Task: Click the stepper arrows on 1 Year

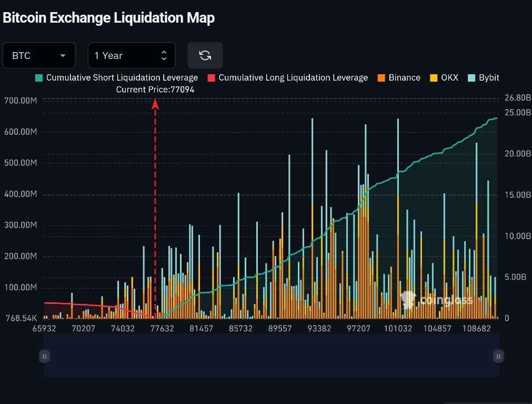Action: 164,55
